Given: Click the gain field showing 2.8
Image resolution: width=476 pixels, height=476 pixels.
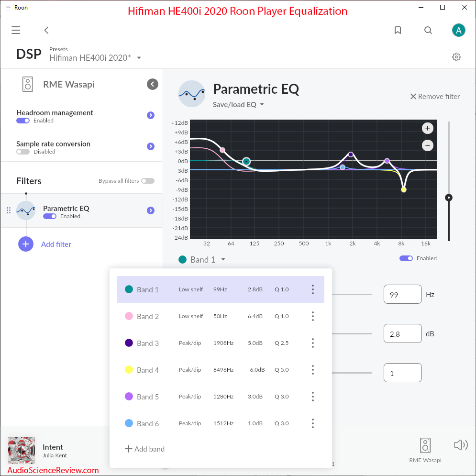Looking at the screenshot, I should (402, 333).
